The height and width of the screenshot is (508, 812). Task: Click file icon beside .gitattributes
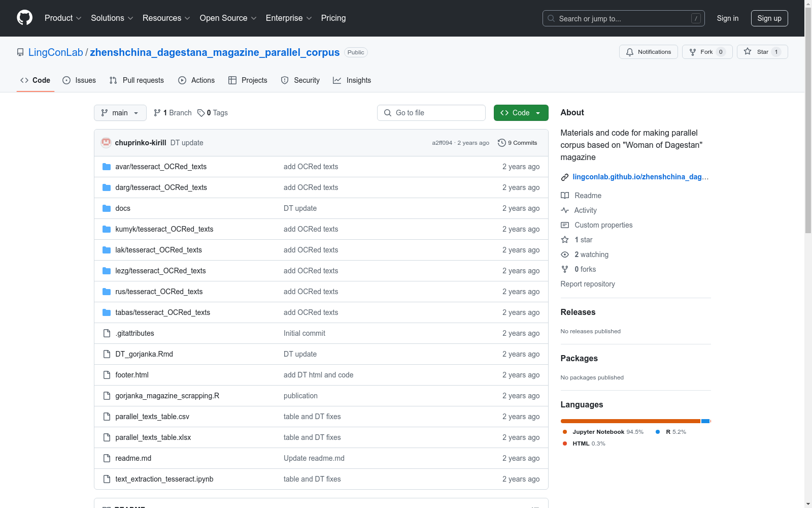point(107,333)
